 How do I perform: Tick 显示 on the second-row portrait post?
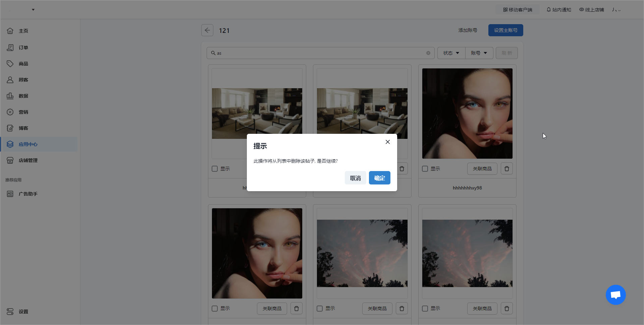215,309
